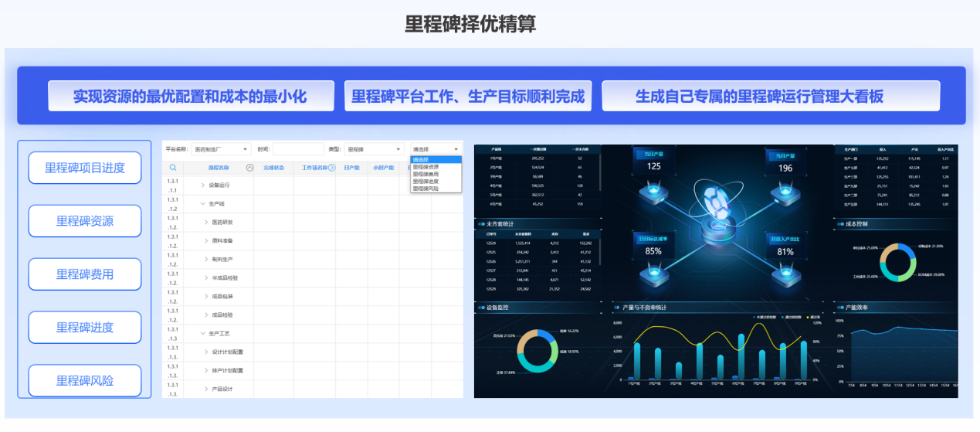Collapse the 生产线 tree node
Viewport: 980px width, 432px height.
point(203,204)
